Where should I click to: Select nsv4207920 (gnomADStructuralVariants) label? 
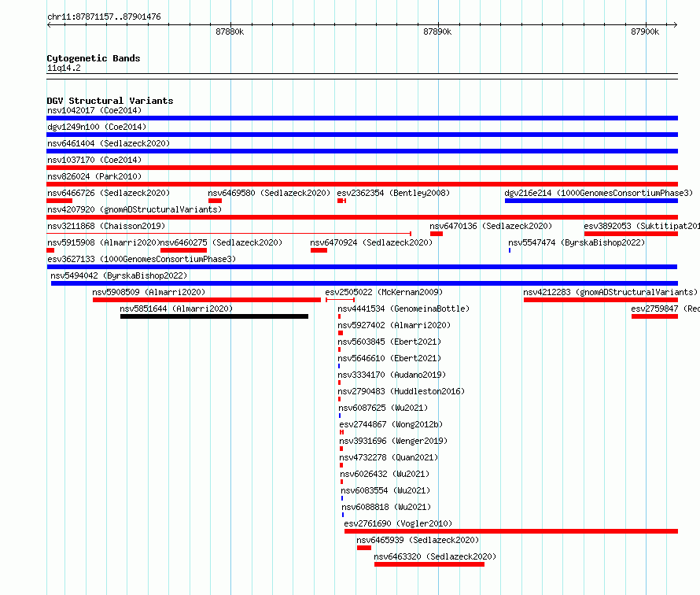[134, 209]
